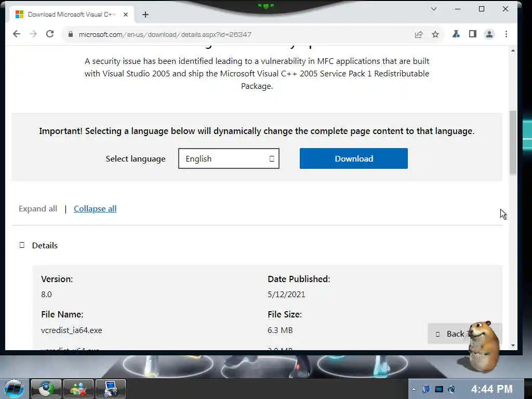Click the page scrollbar up arrow

tap(513, 50)
